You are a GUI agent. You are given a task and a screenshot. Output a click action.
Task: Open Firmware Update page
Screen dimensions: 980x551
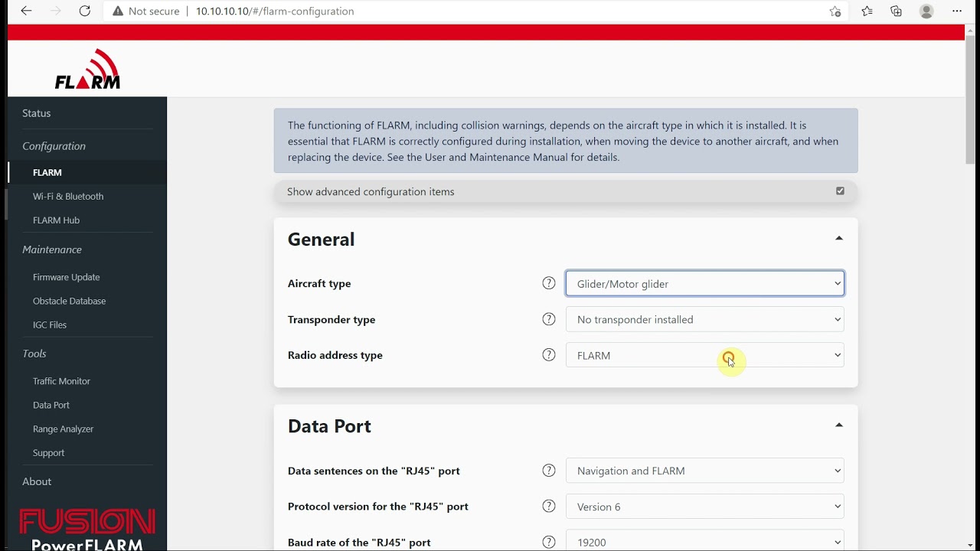[66, 277]
